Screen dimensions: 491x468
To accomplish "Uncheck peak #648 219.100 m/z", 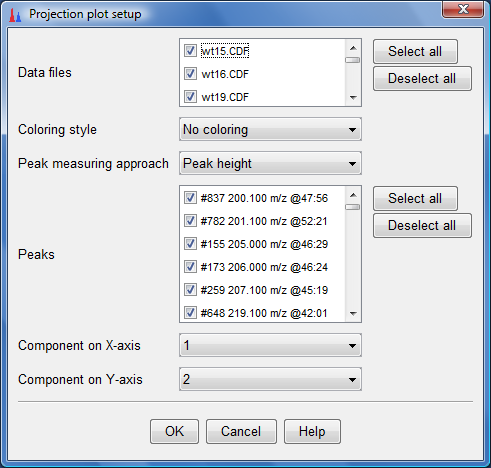I will [190, 313].
